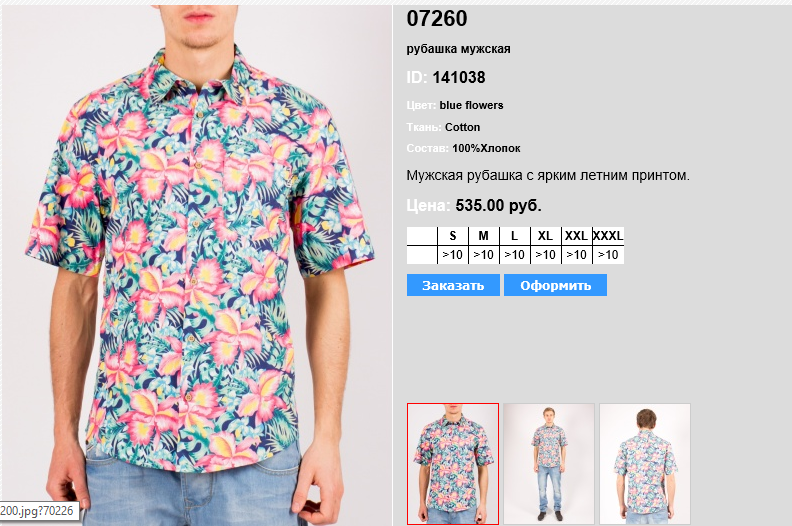Click the blue flowers color value

click(x=471, y=105)
